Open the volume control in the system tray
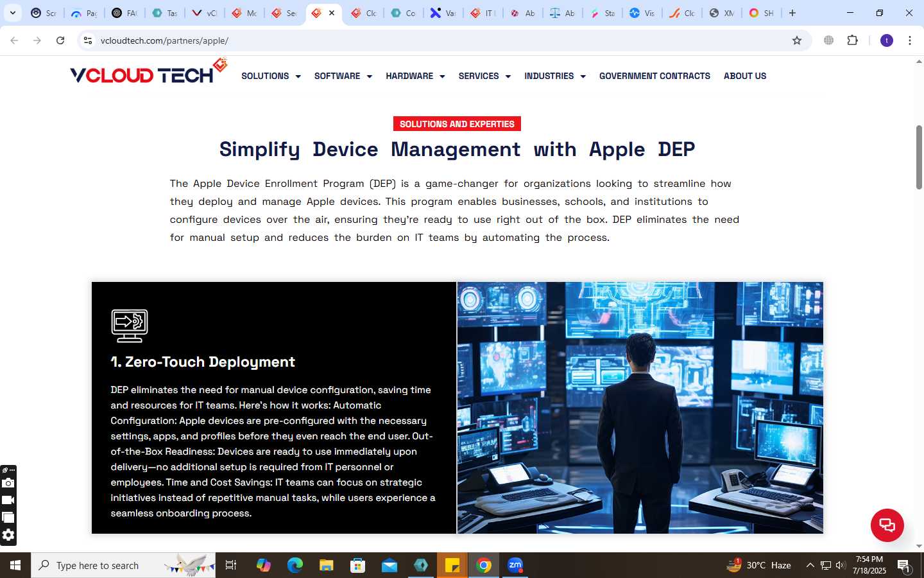 (841, 565)
